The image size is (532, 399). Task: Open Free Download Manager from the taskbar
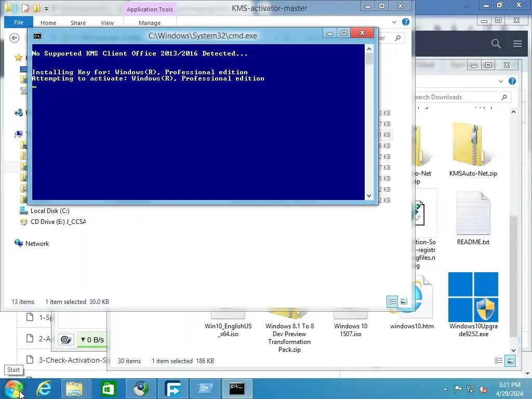(173, 389)
